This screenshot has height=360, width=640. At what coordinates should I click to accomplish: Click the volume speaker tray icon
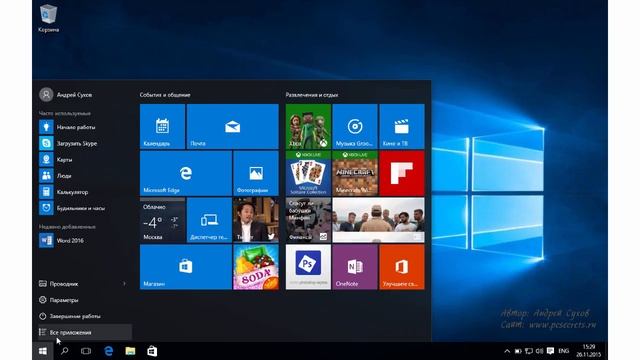click(540, 351)
